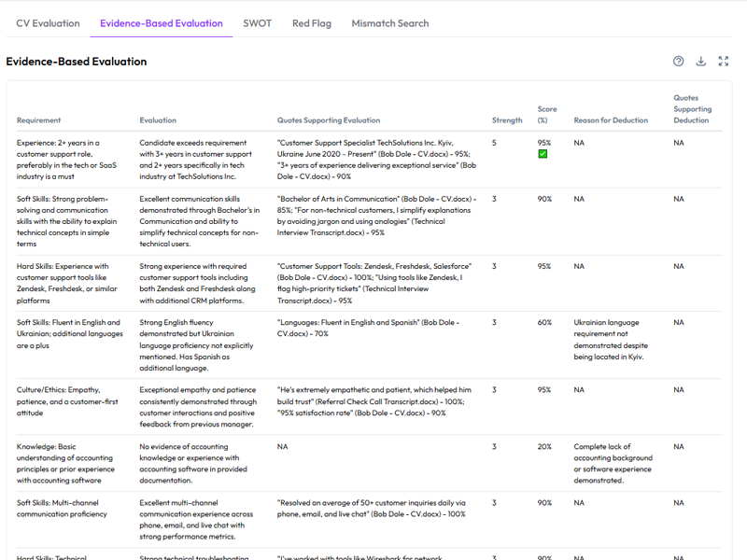The image size is (747, 560).
Task: Click the 20% accounting knowledge score
Action: (x=543, y=446)
